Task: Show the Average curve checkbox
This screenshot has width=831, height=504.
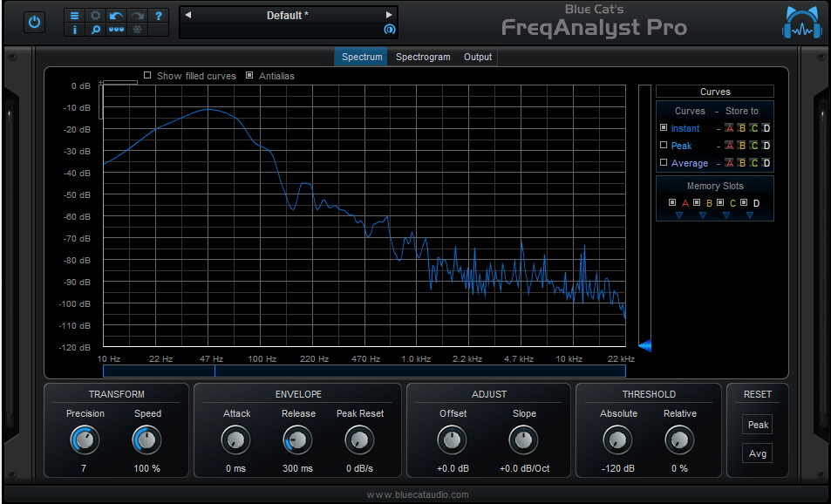Action: [664, 163]
